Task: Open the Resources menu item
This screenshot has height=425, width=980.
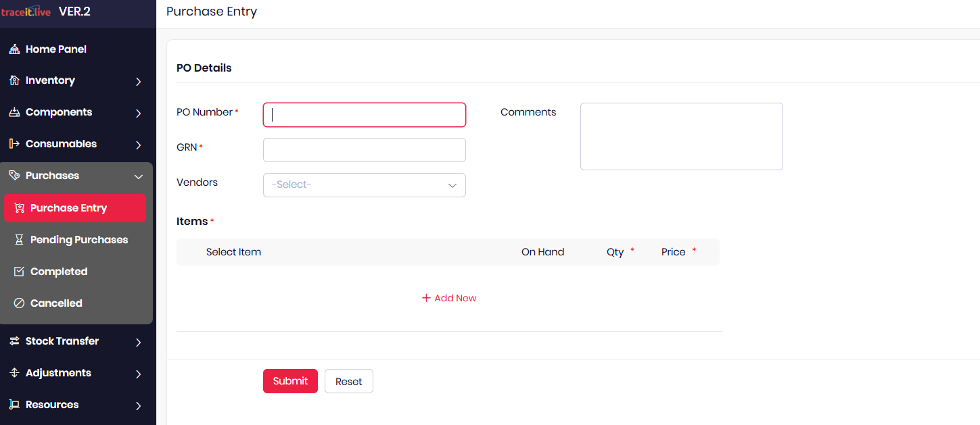Action: (52, 405)
